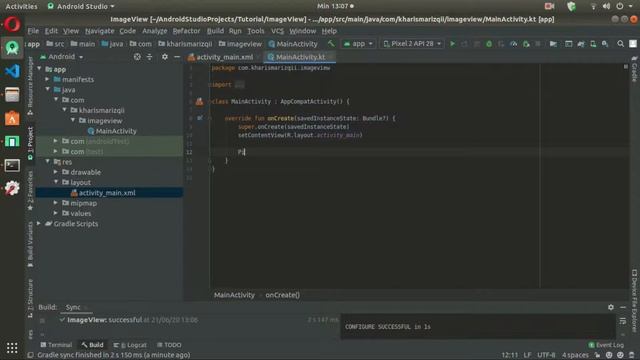Viewport: 640px width, 360px height.
Task: Toggle the Gradle side panel on the right
Action: (x=634, y=69)
